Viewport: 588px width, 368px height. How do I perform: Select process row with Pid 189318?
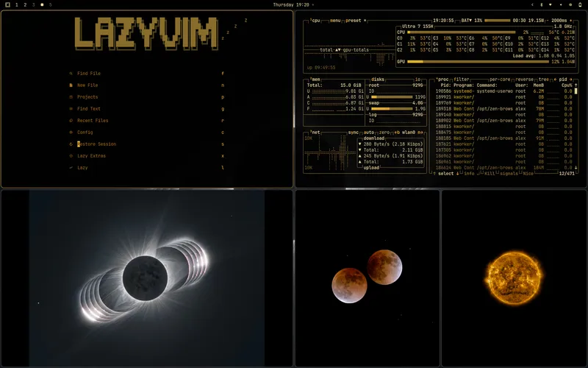pos(503,109)
